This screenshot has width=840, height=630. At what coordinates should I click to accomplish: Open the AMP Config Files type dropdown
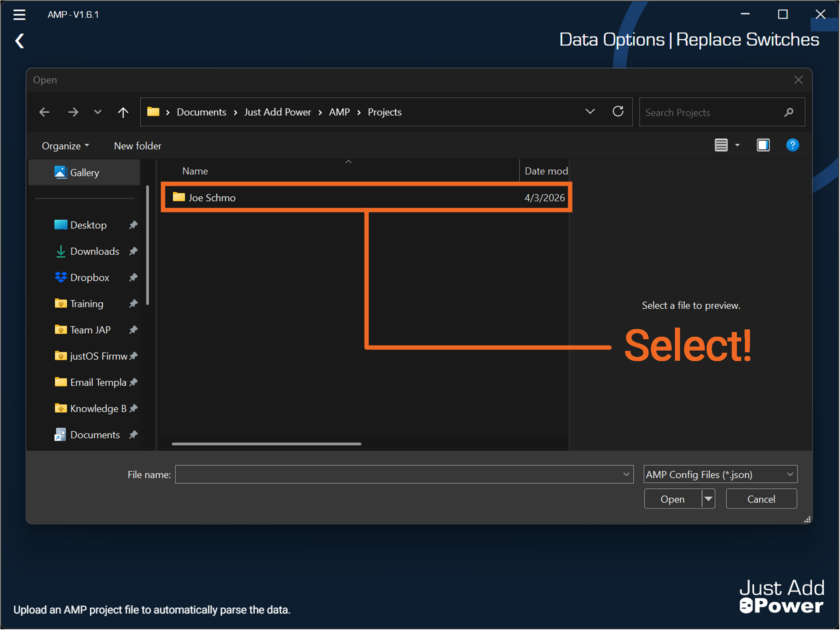[720, 474]
